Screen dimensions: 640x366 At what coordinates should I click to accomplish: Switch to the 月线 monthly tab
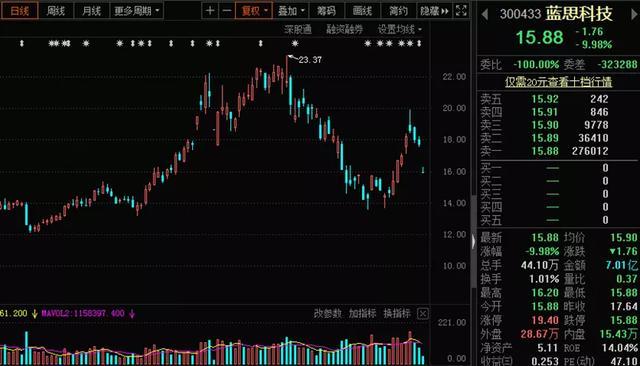(91, 11)
